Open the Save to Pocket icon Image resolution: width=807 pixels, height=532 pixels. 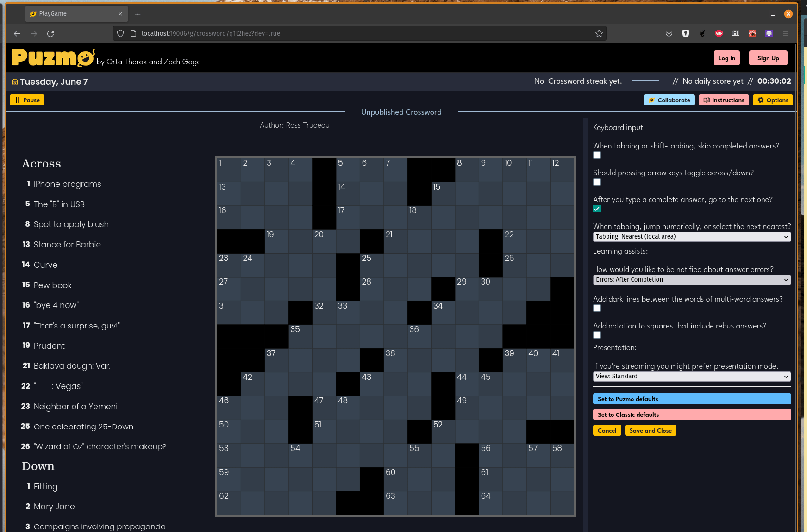coord(669,33)
